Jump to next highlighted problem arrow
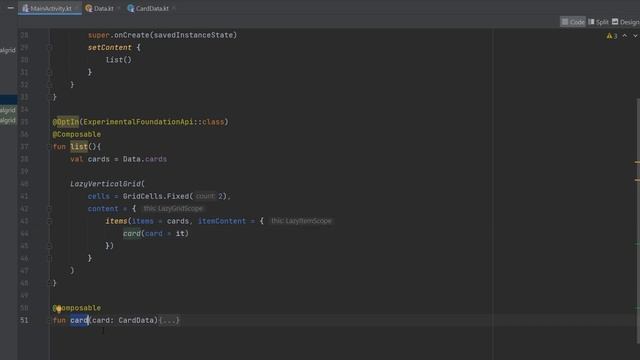The width and height of the screenshot is (640, 360). pyautogui.click(x=635, y=36)
